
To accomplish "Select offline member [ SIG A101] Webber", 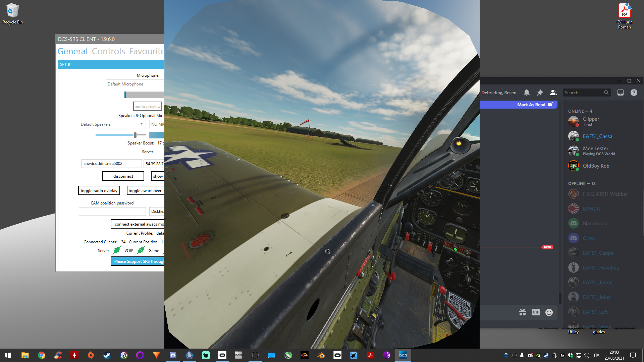I will coord(602,194).
